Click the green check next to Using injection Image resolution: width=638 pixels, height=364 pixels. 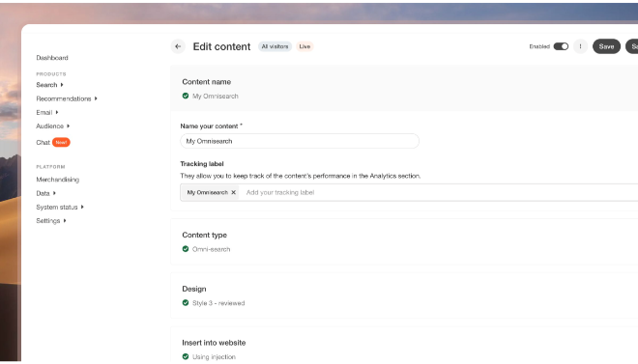coord(186,356)
